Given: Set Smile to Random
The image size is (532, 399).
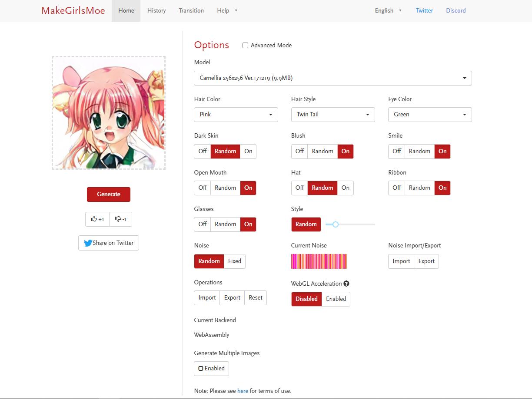Looking at the screenshot, I should point(419,151).
